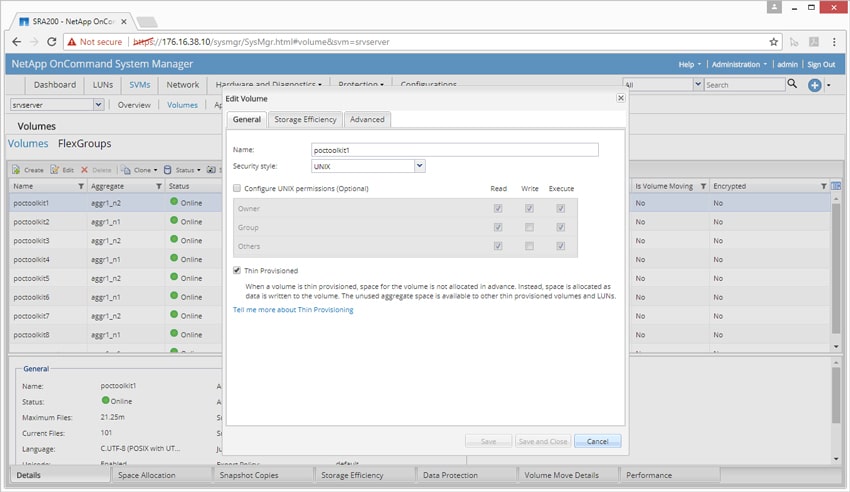The image size is (850, 492).
Task: Click the Create volume icon
Action: (x=16, y=170)
